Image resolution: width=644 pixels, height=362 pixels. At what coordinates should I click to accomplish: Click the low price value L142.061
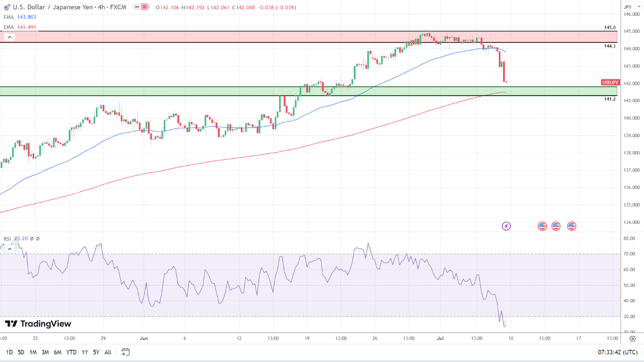pyautogui.click(x=218, y=7)
